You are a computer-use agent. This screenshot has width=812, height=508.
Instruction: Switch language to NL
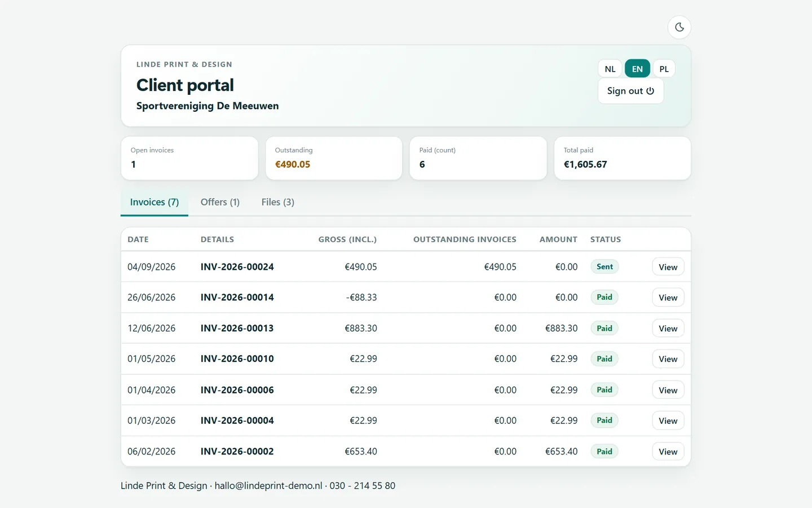(x=610, y=69)
